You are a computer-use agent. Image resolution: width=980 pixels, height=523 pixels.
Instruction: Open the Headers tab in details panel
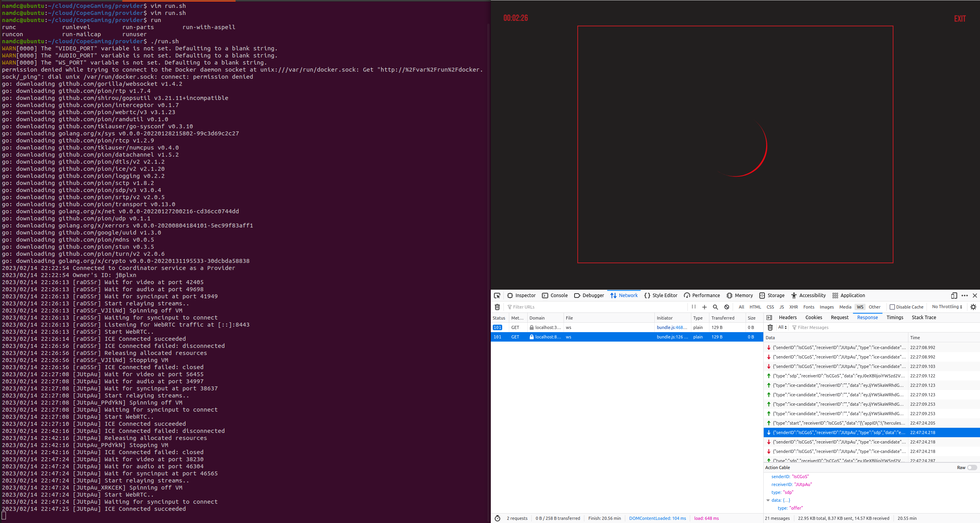pos(787,318)
